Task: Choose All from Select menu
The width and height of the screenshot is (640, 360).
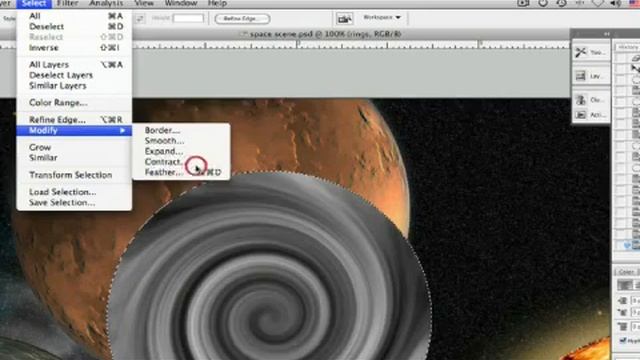Action: [74, 16]
